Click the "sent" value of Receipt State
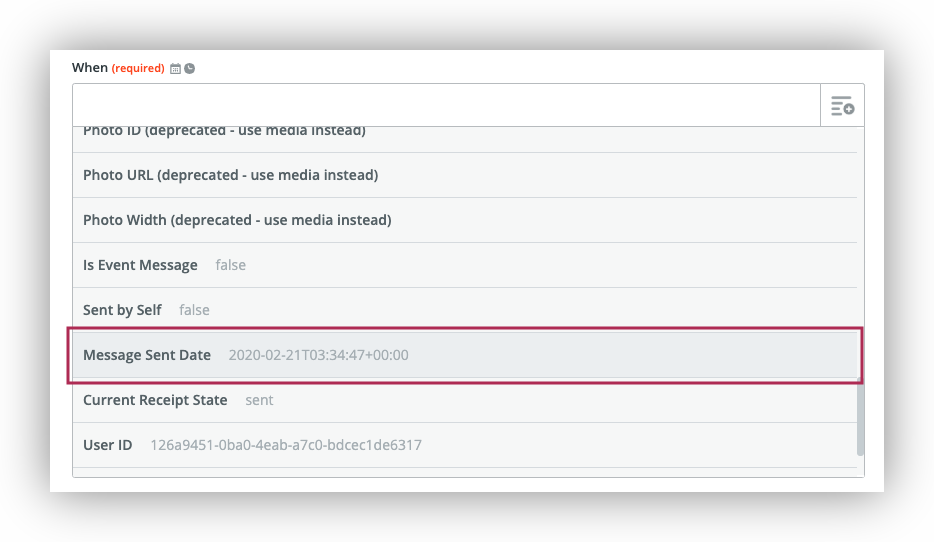The height and width of the screenshot is (542, 934). coord(259,400)
